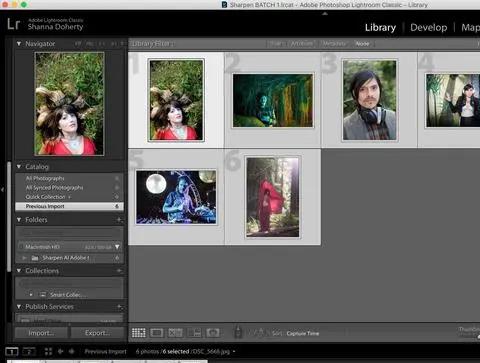This screenshot has width=480, height=363.
Task: Click Smart Collections row label
Action: 68,295
